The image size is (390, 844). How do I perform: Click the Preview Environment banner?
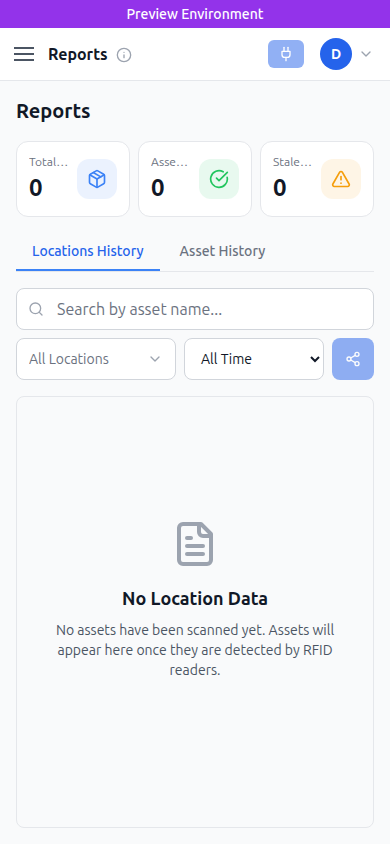click(x=195, y=14)
